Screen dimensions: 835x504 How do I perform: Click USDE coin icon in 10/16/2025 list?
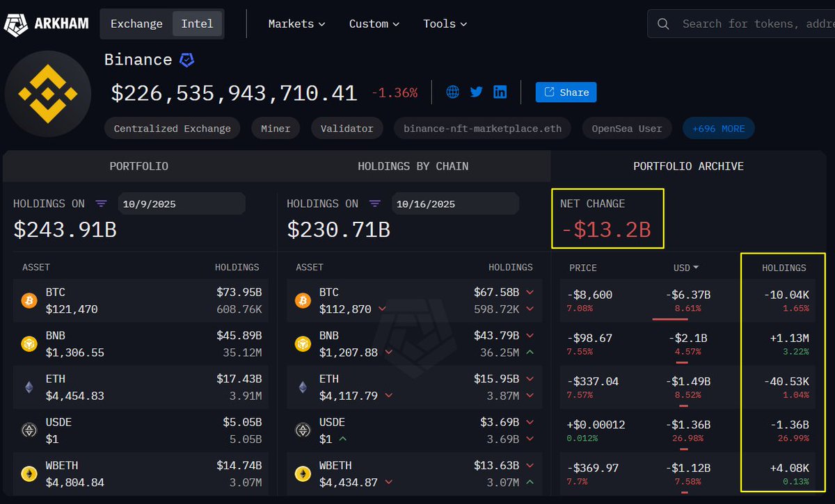click(303, 430)
